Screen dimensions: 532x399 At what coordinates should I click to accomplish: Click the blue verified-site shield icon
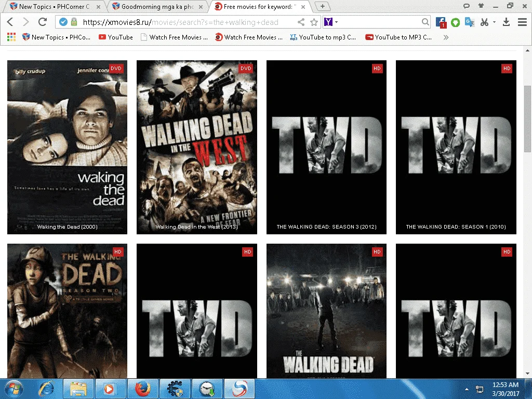(63, 22)
